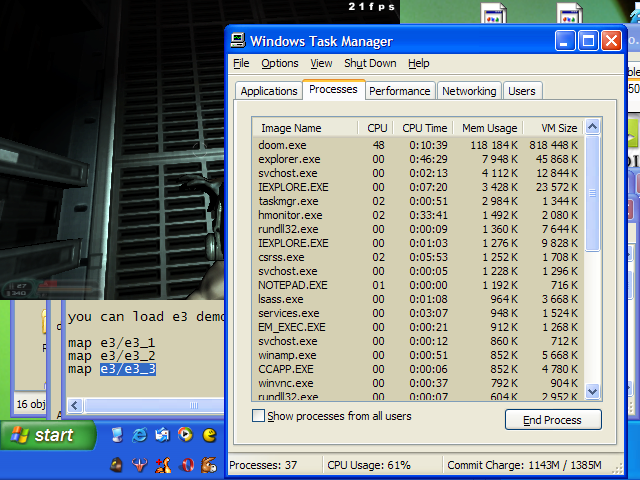This screenshot has width=640, height=480.
Task: Select the csrss.exe process row
Action: point(418,257)
